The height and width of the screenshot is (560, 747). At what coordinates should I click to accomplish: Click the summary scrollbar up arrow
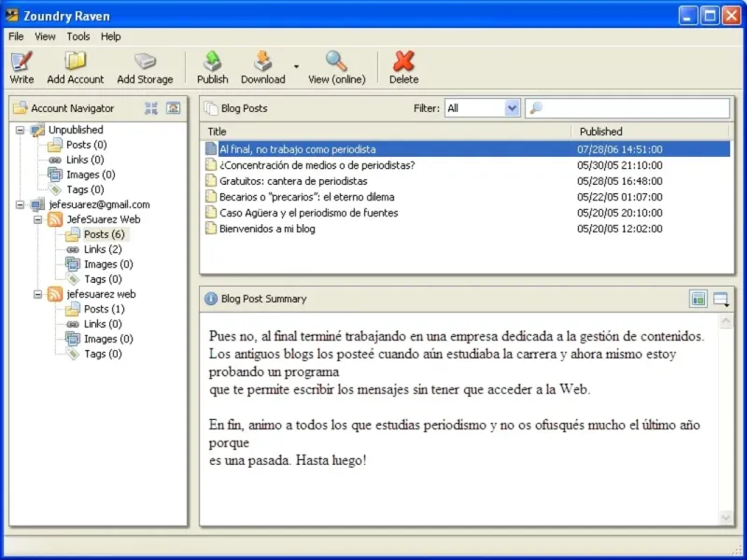[726, 321]
